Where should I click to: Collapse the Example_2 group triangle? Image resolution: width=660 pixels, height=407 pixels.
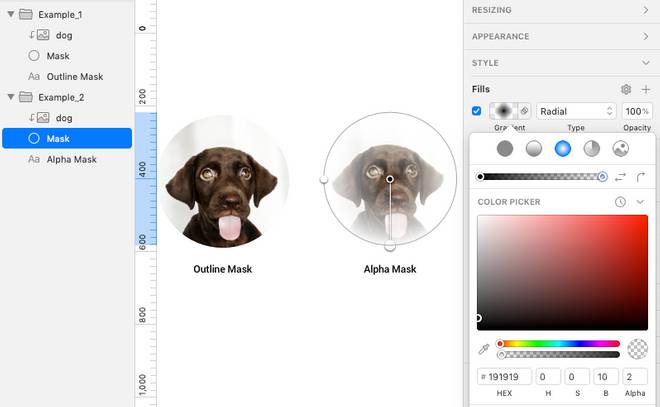point(11,97)
